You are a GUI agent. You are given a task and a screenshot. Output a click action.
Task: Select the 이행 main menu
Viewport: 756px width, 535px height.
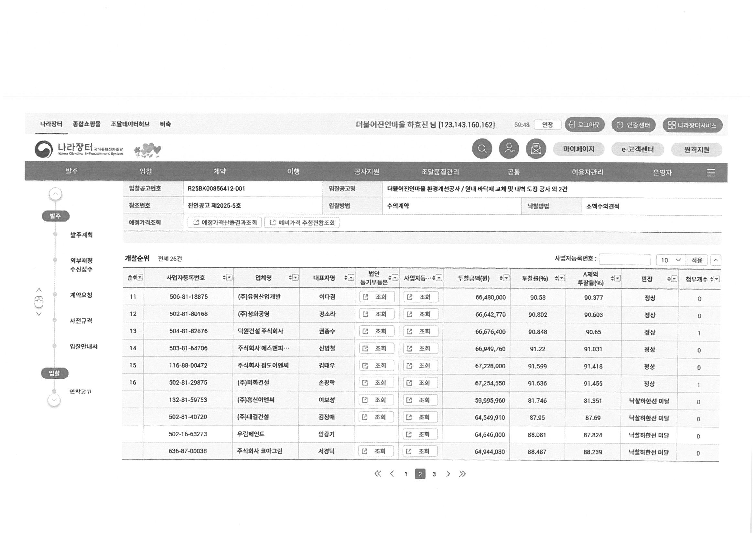[293, 172]
